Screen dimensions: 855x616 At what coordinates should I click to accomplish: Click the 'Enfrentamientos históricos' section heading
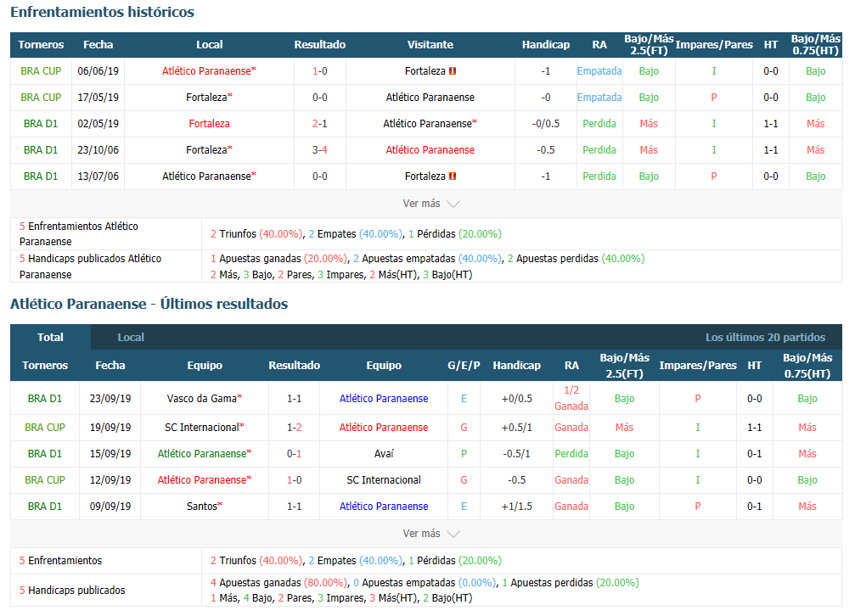102,12
